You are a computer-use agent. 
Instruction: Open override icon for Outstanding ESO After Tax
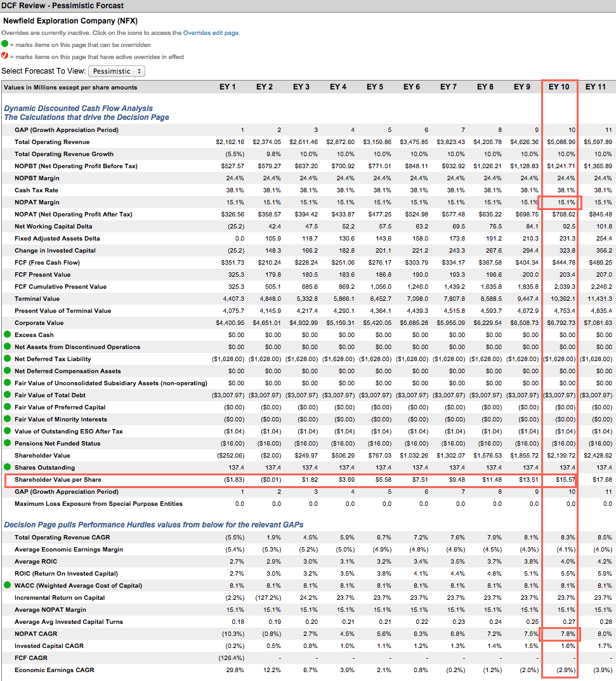(8, 431)
